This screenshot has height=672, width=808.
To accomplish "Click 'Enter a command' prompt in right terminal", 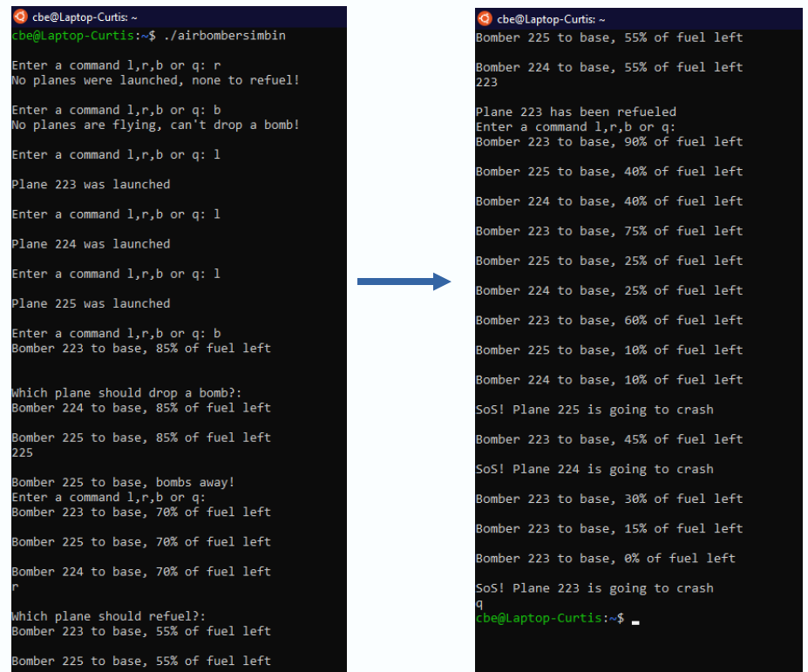I will click(575, 127).
